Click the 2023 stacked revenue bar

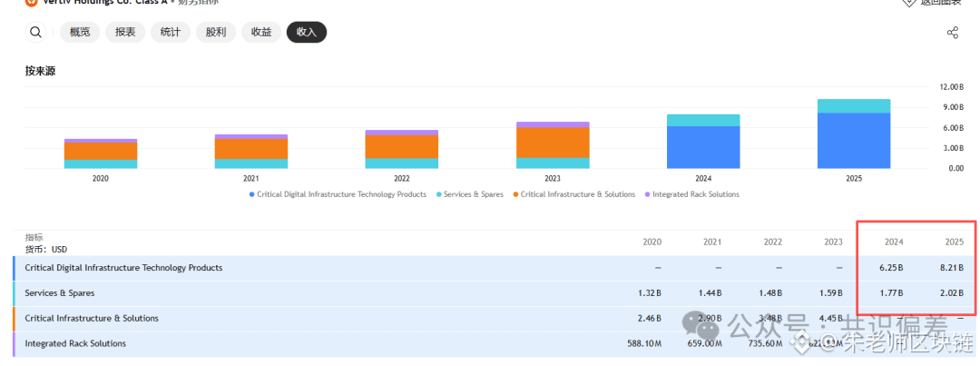click(x=553, y=145)
